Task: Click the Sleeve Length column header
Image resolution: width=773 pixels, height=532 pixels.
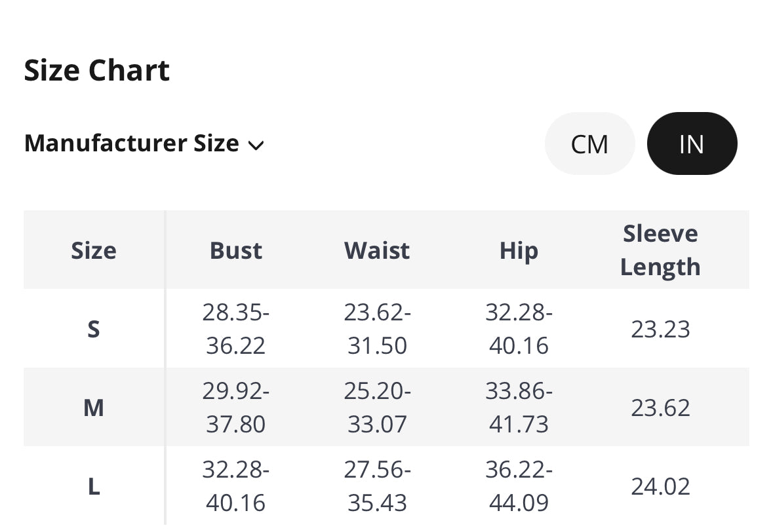Action: tap(660, 250)
